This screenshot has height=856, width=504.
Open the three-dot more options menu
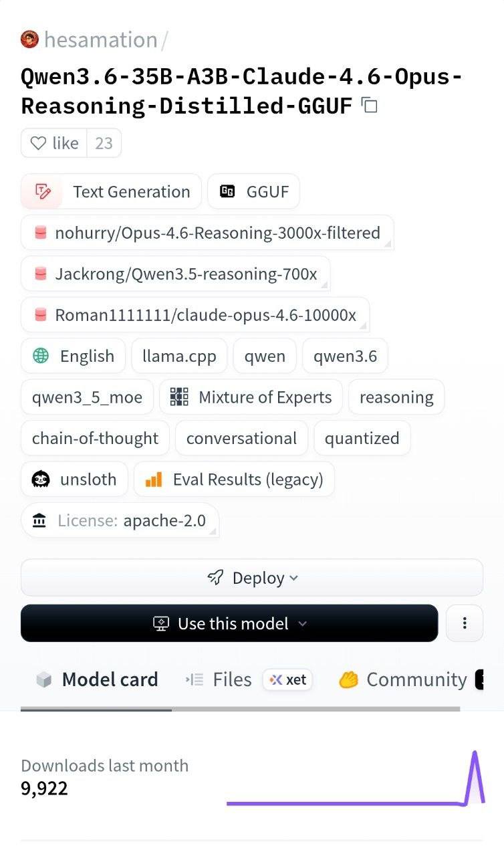click(464, 623)
